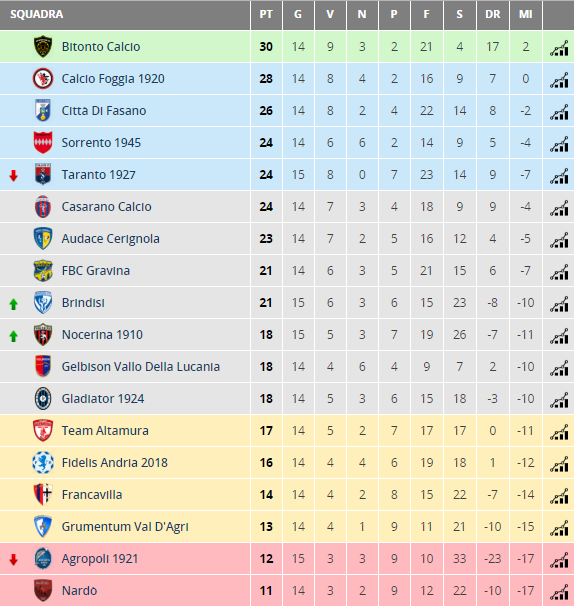This screenshot has height=608, width=574.
Task: Open the Citta Di Fasano team link
Action: (x=104, y=111)
